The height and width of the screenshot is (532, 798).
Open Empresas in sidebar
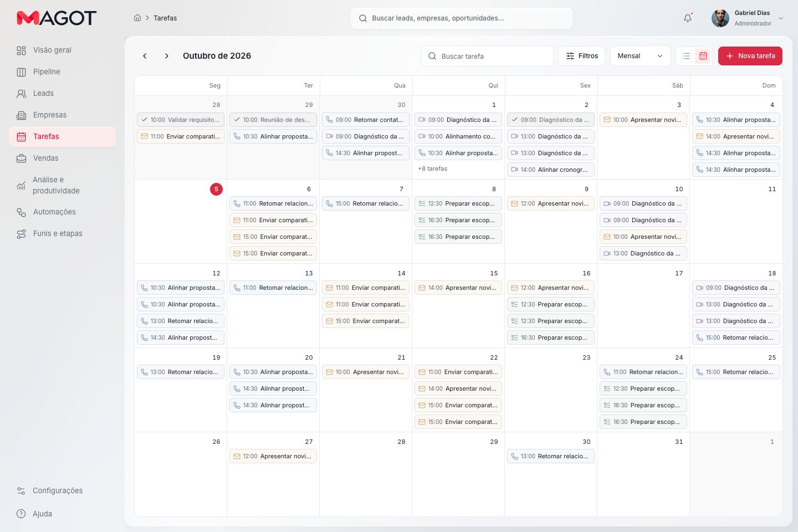click(62, 115)
